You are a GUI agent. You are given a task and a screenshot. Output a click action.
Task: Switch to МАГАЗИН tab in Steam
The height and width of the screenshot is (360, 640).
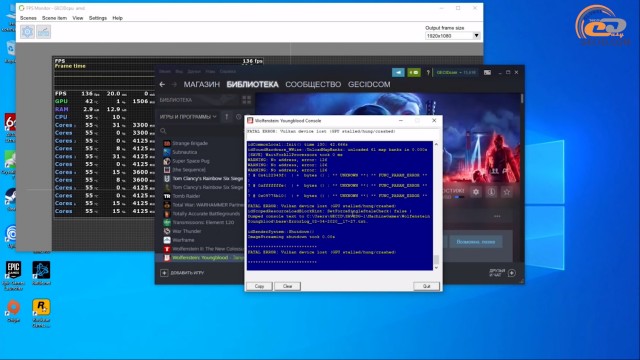(202, 84)
